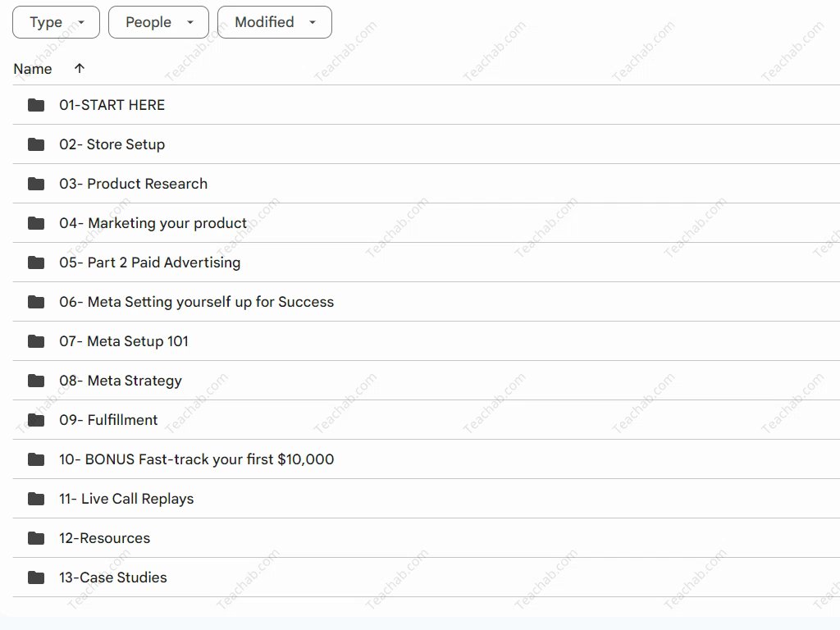Click the folder icon for 02- Store Setup
The image size is (840, 630).
pos(36,144)
